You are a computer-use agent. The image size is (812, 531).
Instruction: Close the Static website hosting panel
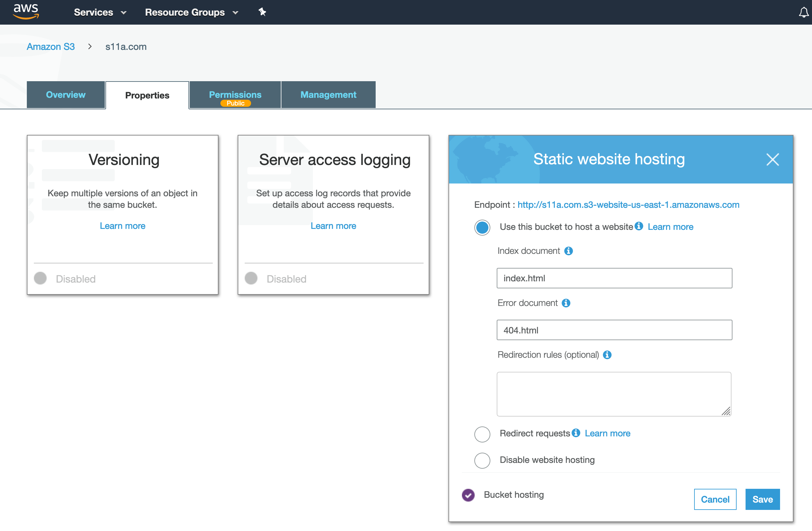tap(772, 160)
